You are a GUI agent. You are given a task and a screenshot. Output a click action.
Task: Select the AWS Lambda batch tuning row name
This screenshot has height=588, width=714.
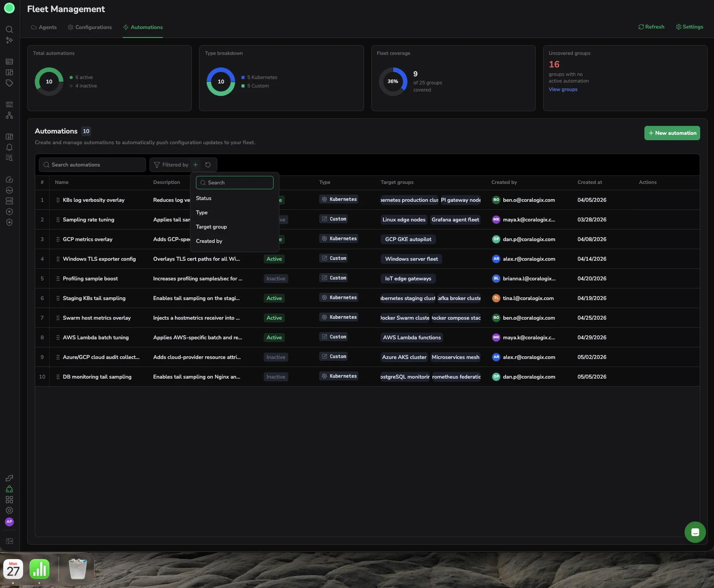(96, 338)
